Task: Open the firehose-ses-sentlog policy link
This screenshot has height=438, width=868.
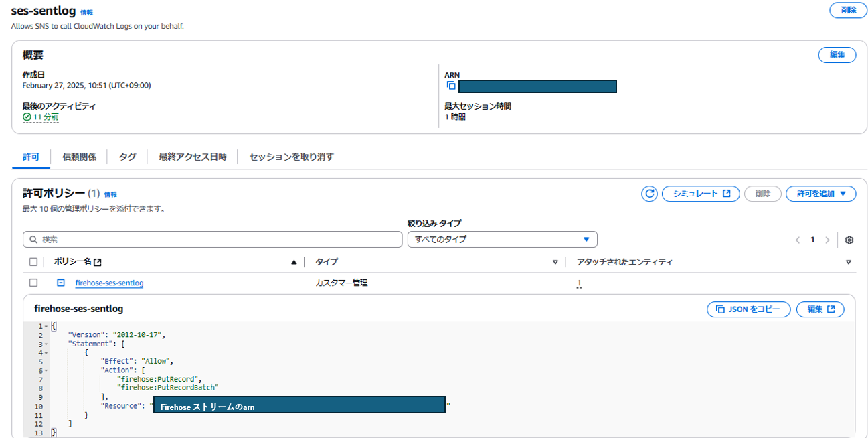Action: coord(109,283)
